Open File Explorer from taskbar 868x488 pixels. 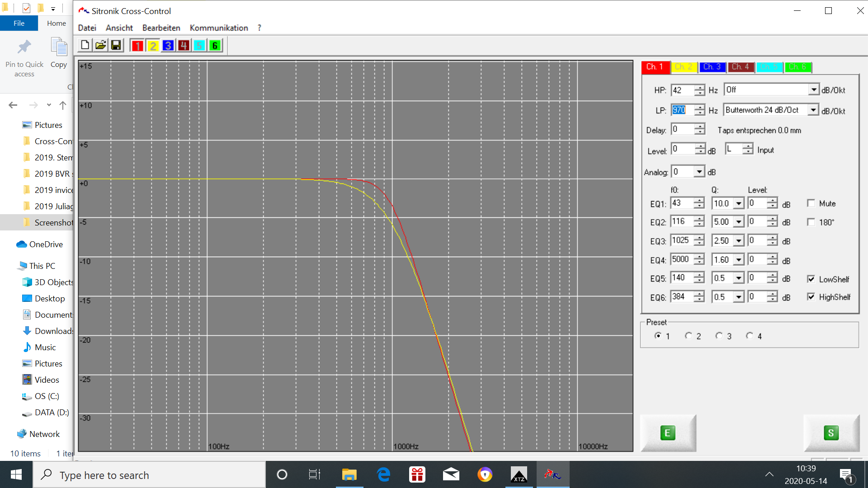tap(349, 475)
